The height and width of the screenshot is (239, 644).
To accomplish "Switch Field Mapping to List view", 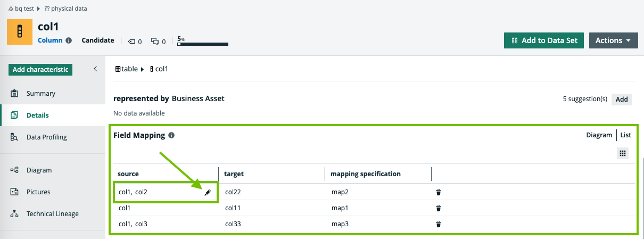I will [x=625, y=135].
